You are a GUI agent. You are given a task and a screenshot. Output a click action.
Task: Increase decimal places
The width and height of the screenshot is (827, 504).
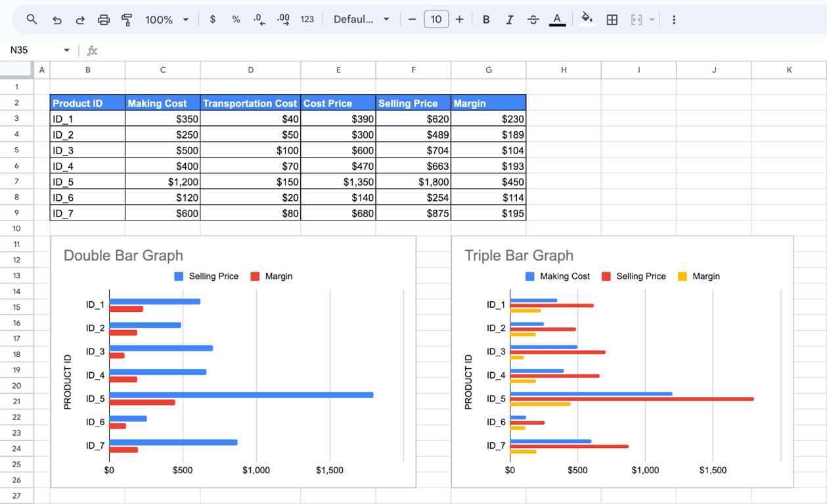click(283, 20)
